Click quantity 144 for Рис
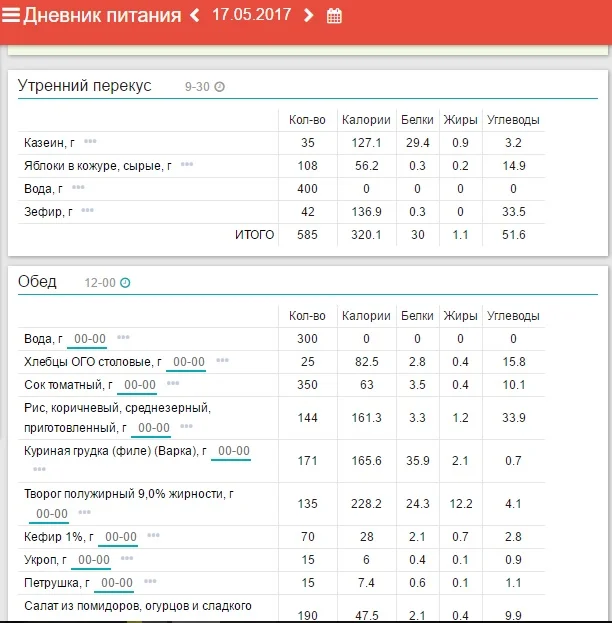The image size is (612, 623). click(x=308, y=418)
